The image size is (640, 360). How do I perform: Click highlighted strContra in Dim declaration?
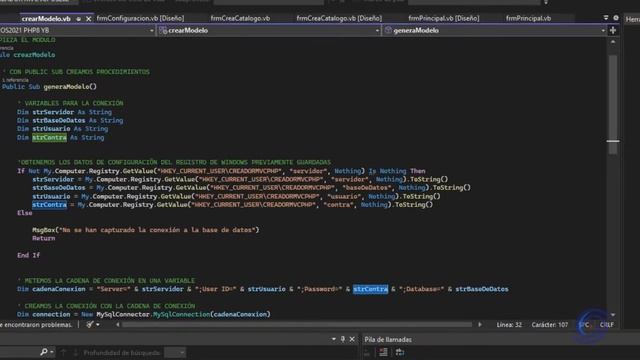(x=49, y=138)
